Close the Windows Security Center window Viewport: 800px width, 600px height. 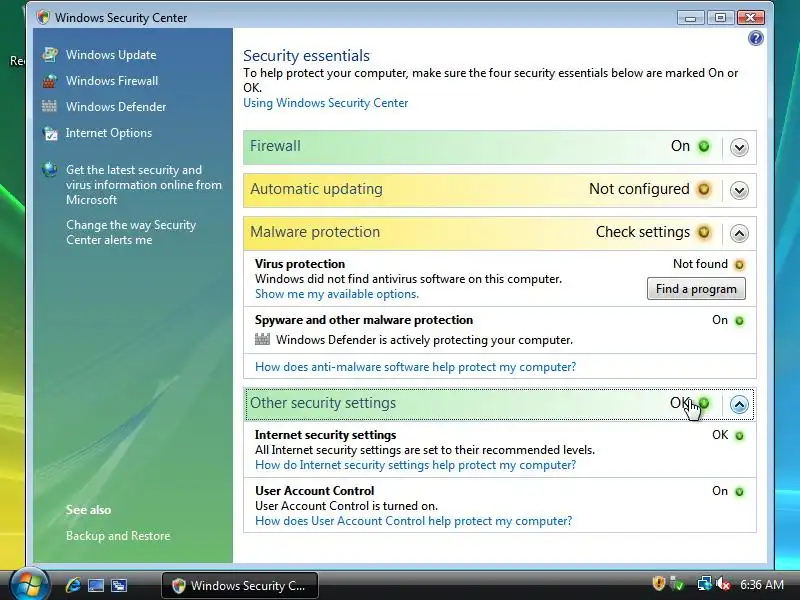(x=750, y=18)
